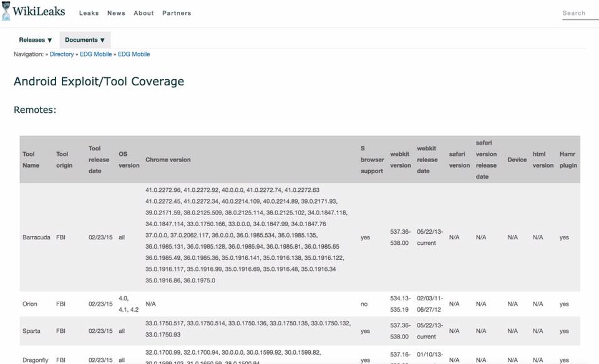The height and width of the screenshot is (364, 599).
Task: Select the Barracuda tool name cell
Action: (36, 237)
